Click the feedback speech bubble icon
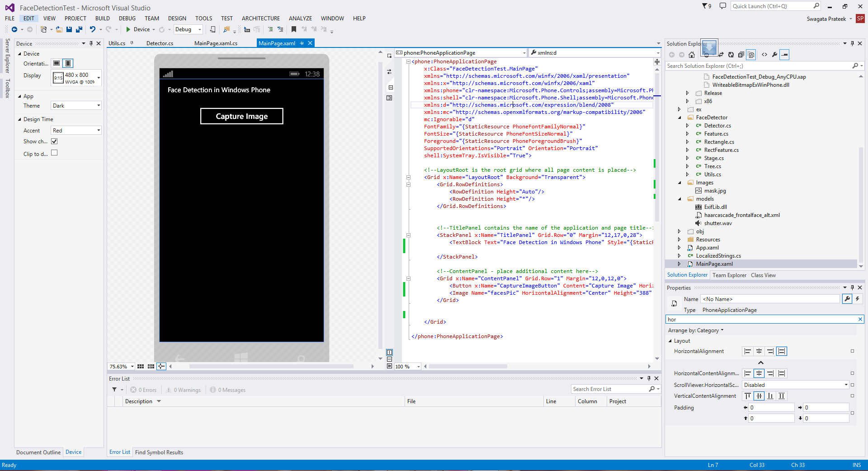 pyautogui.click(x=723, y=6)
